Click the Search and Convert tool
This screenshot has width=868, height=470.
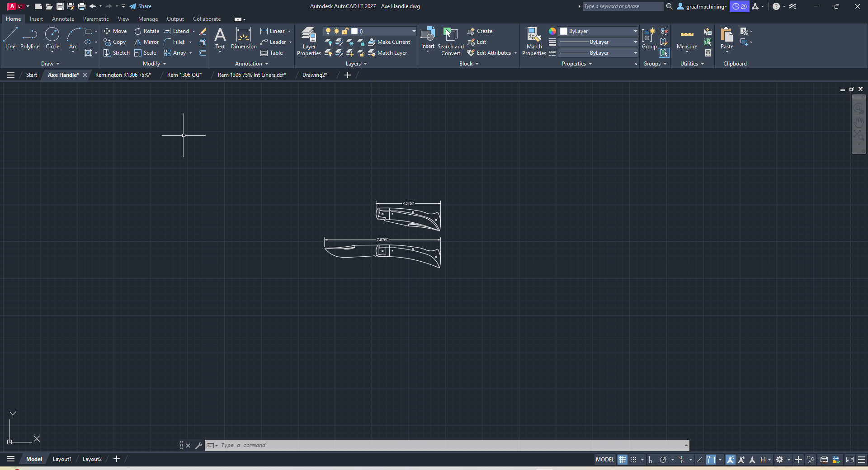coord(450,41)
